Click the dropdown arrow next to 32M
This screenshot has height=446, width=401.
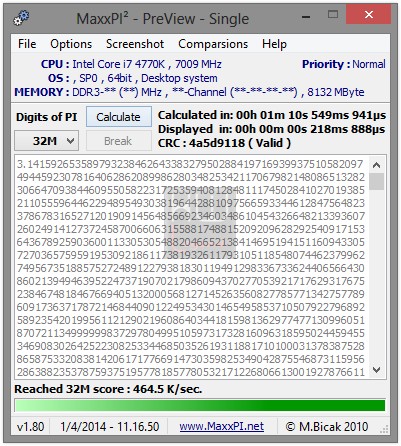pyautogui.click(x=70, y=141)
